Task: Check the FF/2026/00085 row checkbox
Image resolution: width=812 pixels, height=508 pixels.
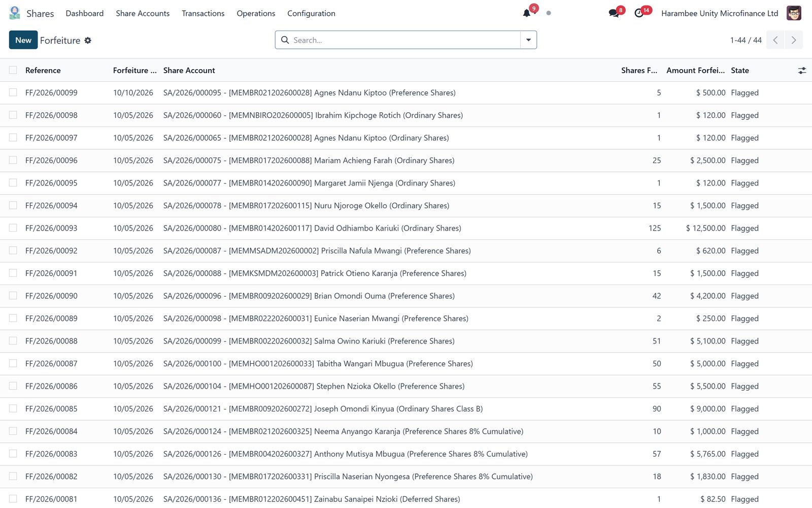Action: click(13, 408)
